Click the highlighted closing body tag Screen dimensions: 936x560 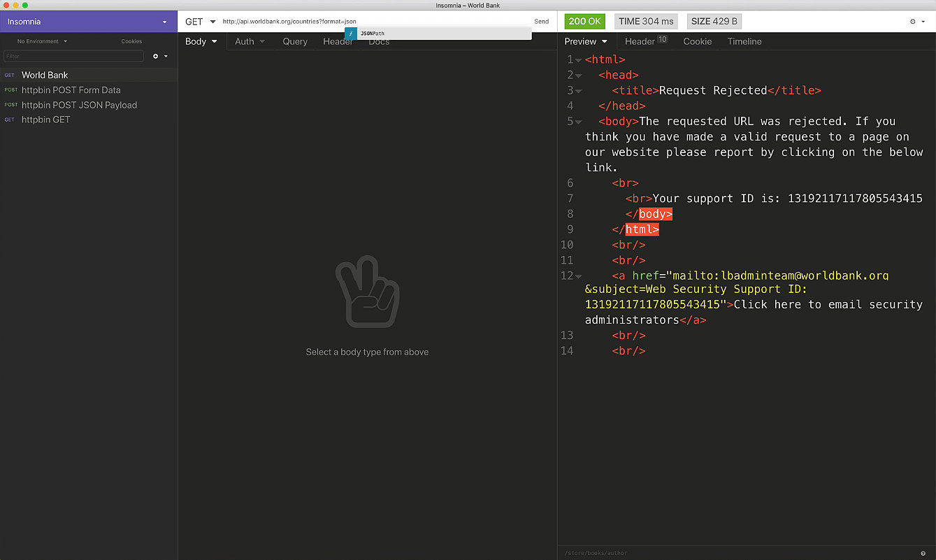click(656, 214)
